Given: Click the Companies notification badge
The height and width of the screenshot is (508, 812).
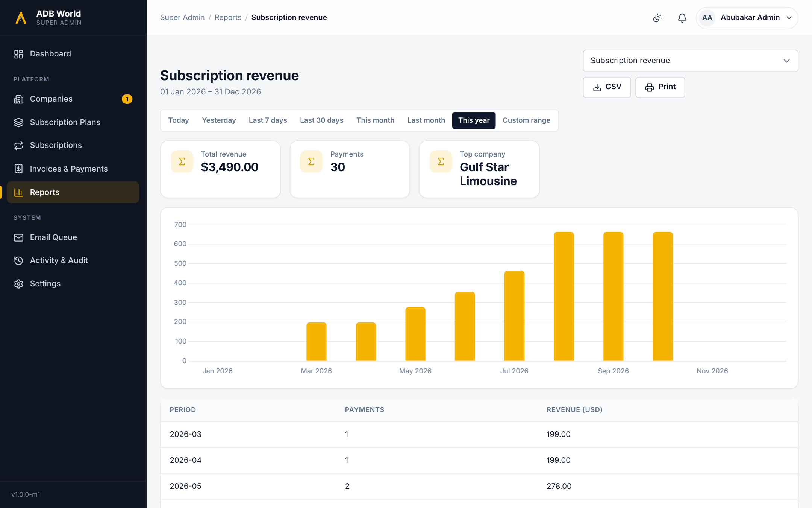Looking at the screenshot, I should (127, 99).
